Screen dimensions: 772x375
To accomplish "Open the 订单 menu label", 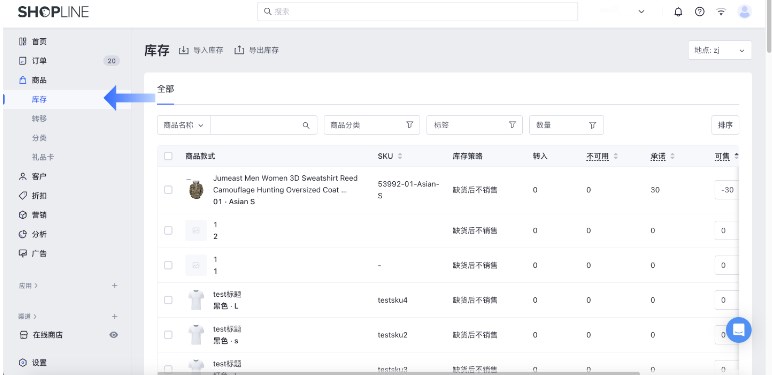I will (x=39, y=61).
